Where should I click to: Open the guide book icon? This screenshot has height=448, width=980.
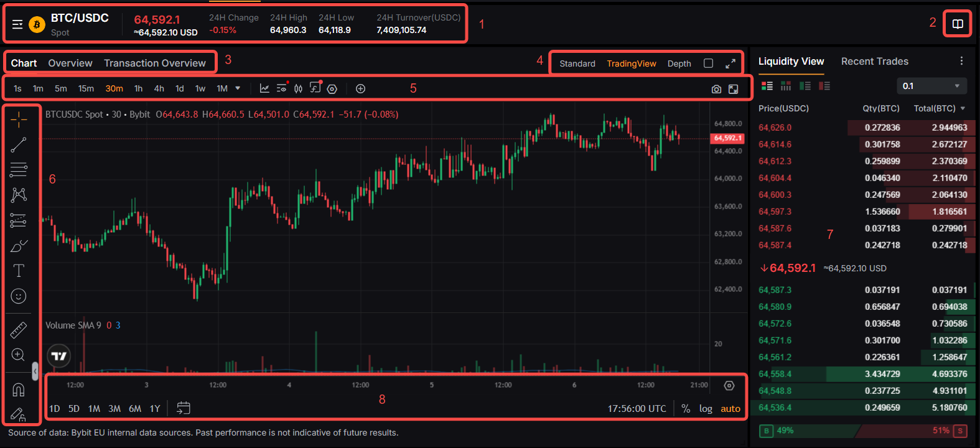[958, 24]
